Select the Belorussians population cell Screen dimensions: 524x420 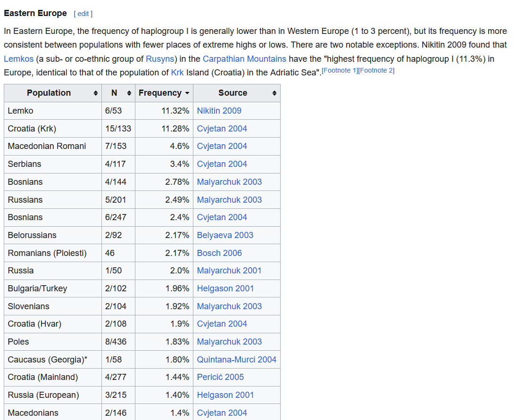[53, 235]
